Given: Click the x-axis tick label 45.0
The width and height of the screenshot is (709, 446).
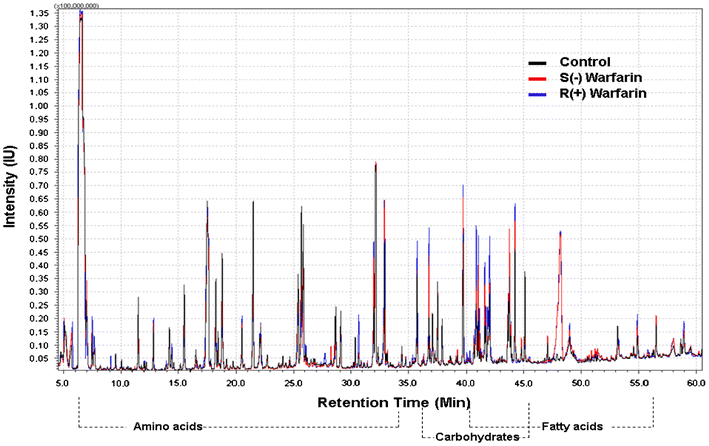Looking at the screenshot, I should click(x=523, y=383).
